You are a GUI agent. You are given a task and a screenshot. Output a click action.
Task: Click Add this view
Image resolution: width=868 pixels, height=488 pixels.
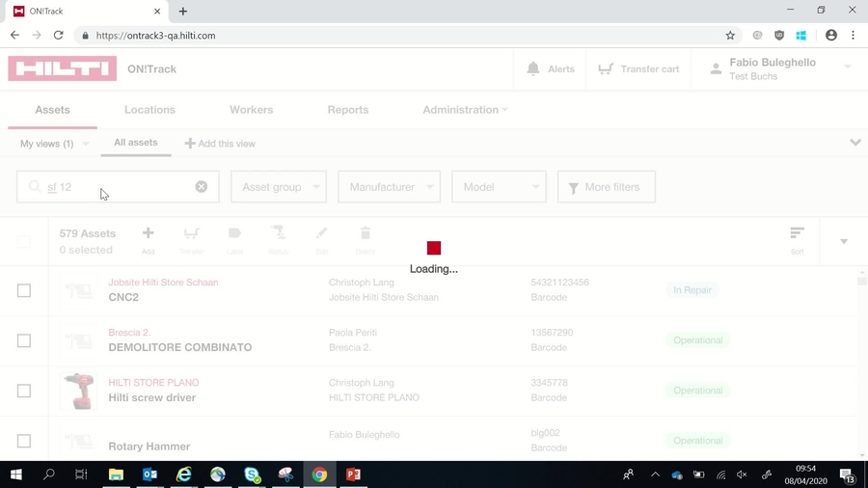[220, 144]
